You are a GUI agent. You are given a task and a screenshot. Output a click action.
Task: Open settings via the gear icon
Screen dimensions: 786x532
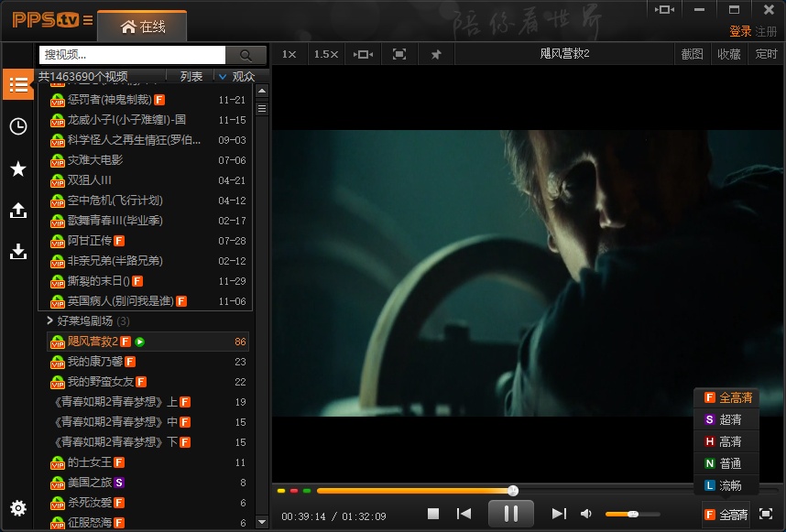(x=17, y=508)
